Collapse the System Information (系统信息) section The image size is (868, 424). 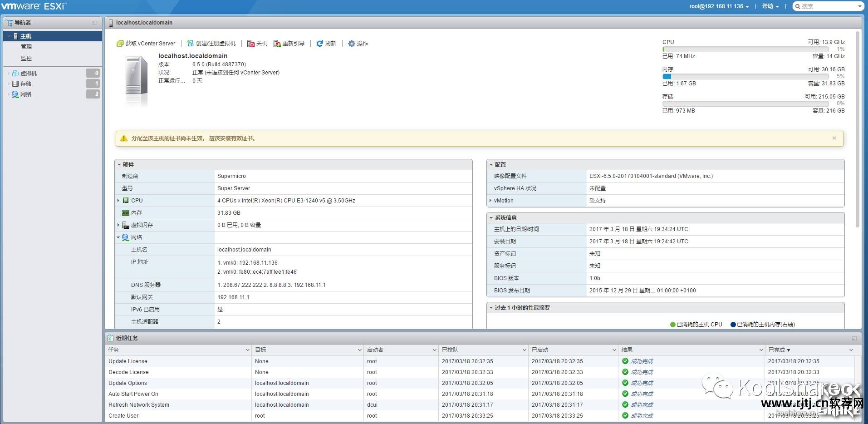pyautogui.click(x=491, y=218)
